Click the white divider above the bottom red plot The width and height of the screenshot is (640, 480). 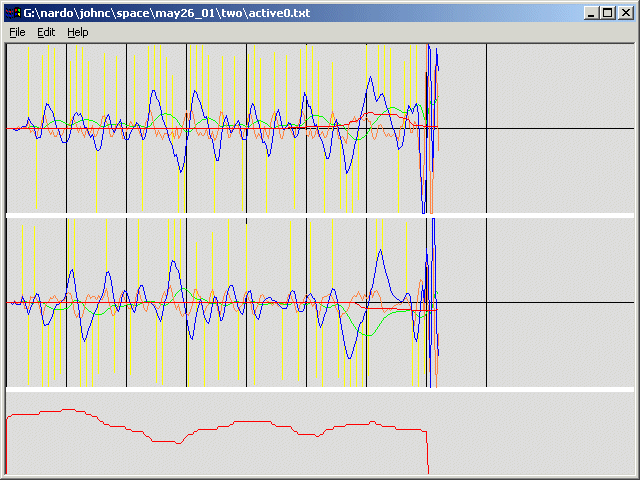click(320, 389)
